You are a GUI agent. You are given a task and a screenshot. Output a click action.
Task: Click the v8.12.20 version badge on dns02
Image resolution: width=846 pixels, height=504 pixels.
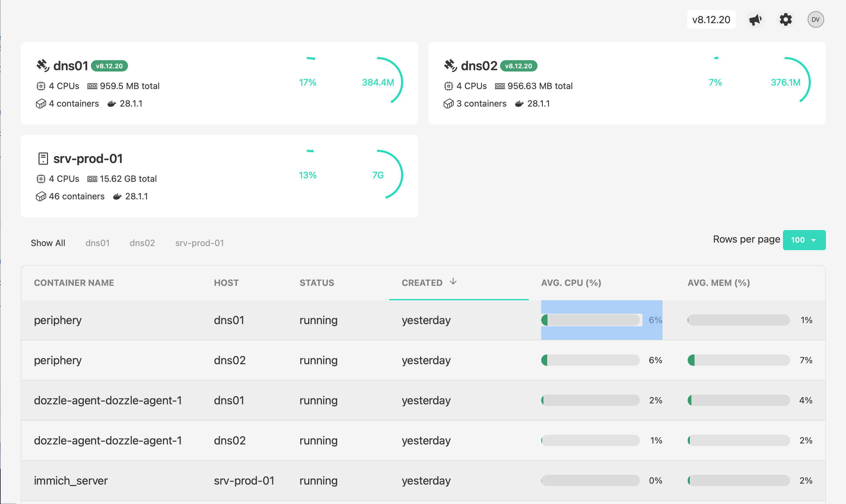point(518,66)
